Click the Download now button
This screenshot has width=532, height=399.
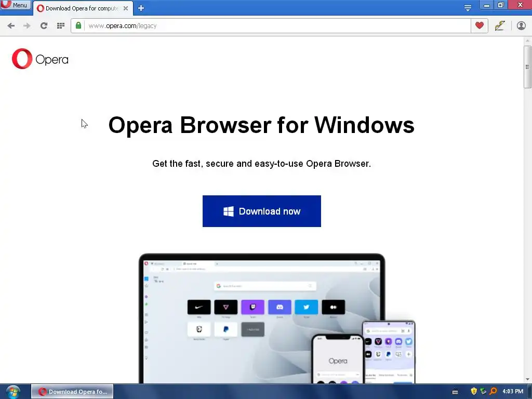262,211
